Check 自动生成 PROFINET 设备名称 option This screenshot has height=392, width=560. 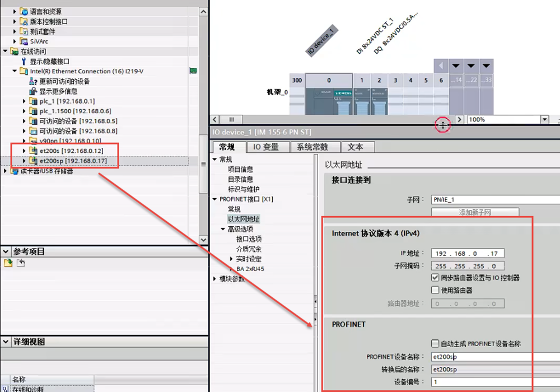pyautogui.click(x=435, y=343)
